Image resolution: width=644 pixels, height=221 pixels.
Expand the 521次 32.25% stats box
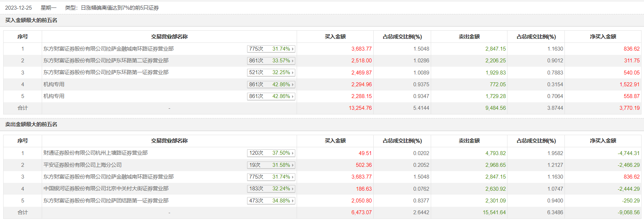click(x=271, y=73)
